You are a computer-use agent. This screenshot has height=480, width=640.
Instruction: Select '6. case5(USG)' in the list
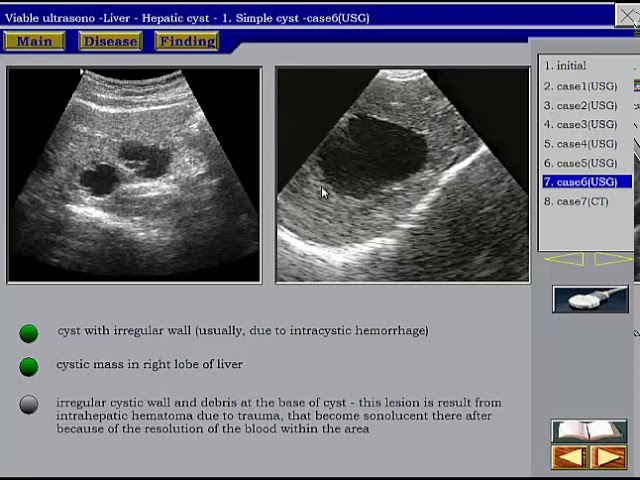[580, 163]
